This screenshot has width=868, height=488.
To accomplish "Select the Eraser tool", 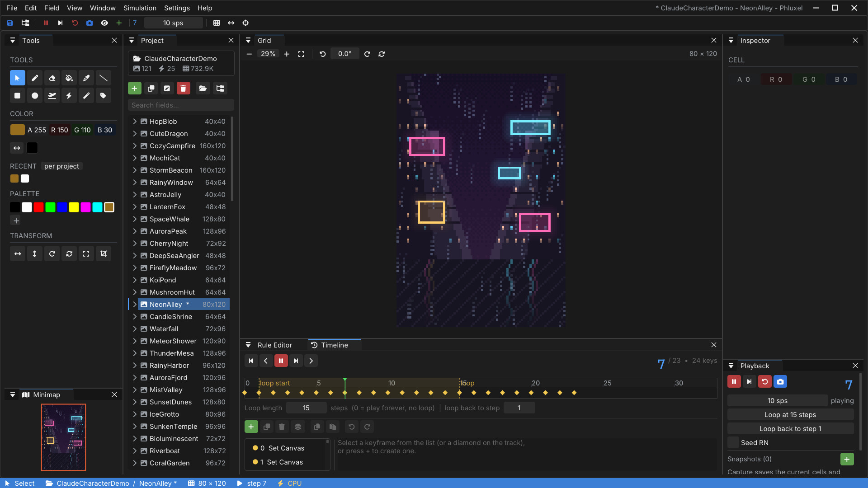I will [x=52, y=78].
